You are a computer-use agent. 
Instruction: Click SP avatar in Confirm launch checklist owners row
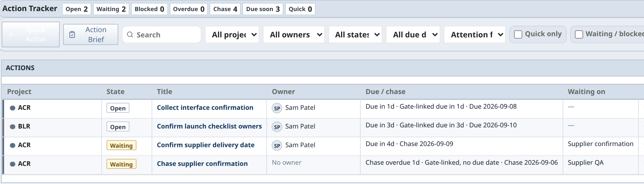277,127
